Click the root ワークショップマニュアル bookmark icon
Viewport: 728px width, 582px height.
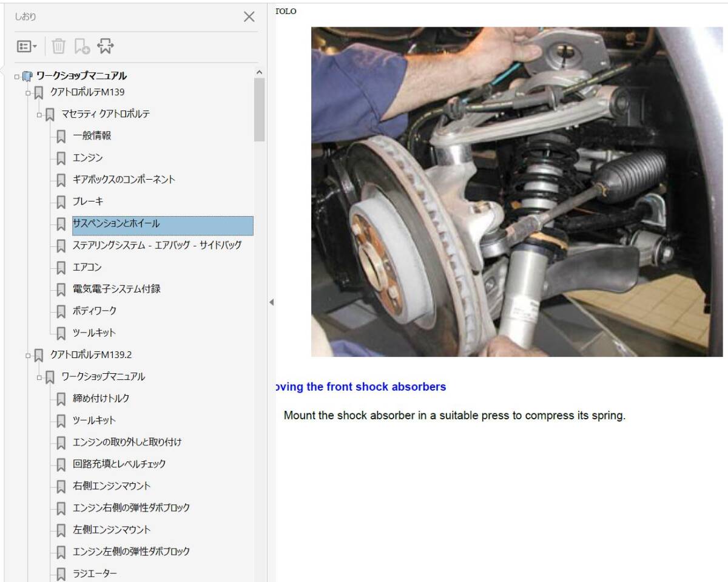tap(27, 76)
